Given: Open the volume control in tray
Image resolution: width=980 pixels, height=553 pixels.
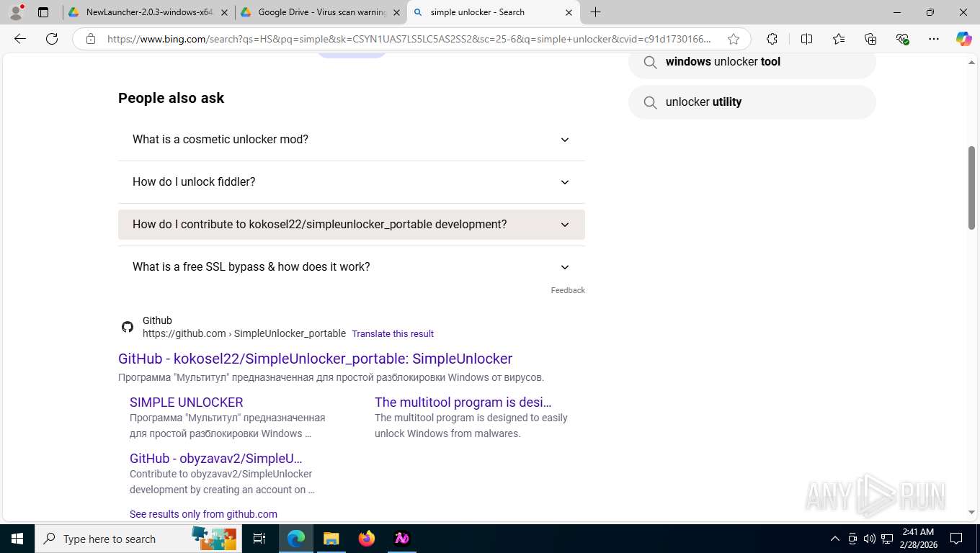Looking at the screenshot, I should [x=870, y=539].
